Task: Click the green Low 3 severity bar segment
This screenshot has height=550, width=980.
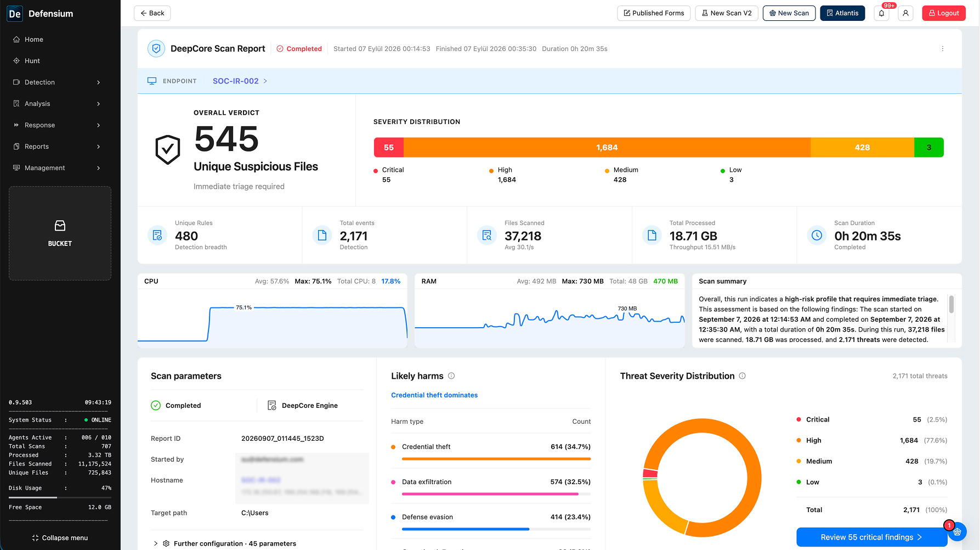Action: pos(929,148)
